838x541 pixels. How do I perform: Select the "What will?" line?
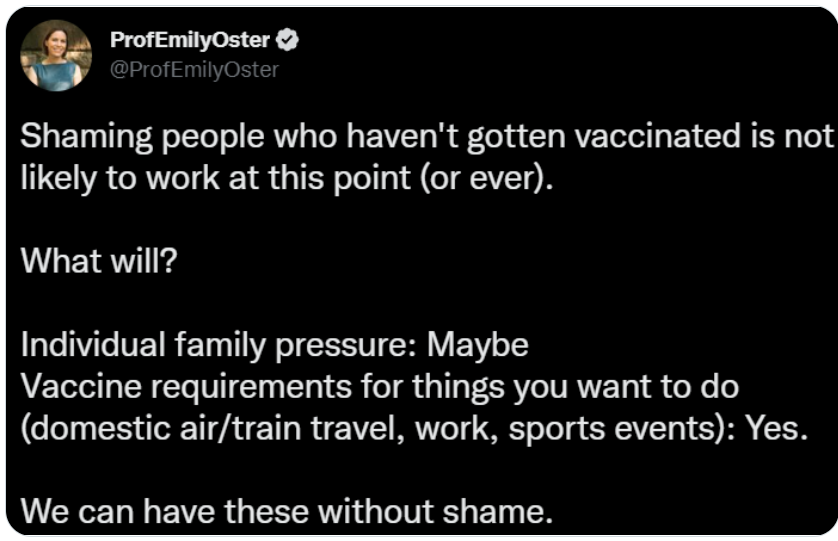click(99, 261)
